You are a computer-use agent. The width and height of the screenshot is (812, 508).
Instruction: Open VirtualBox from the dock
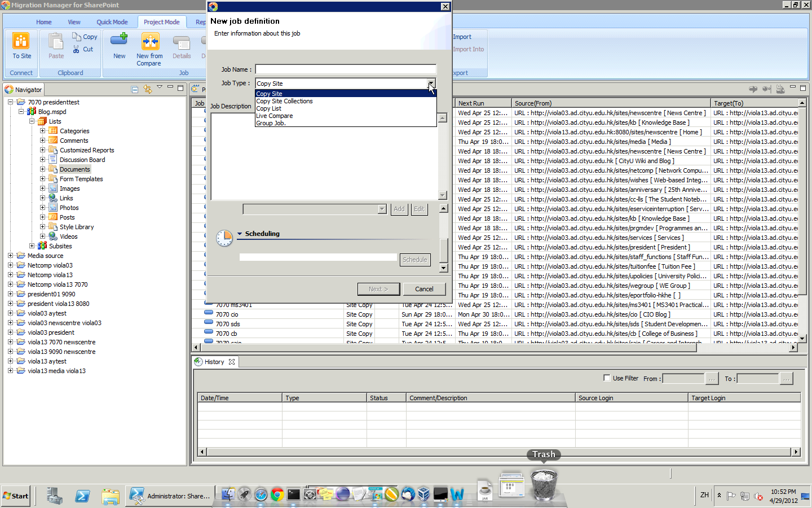pos(424,494)
